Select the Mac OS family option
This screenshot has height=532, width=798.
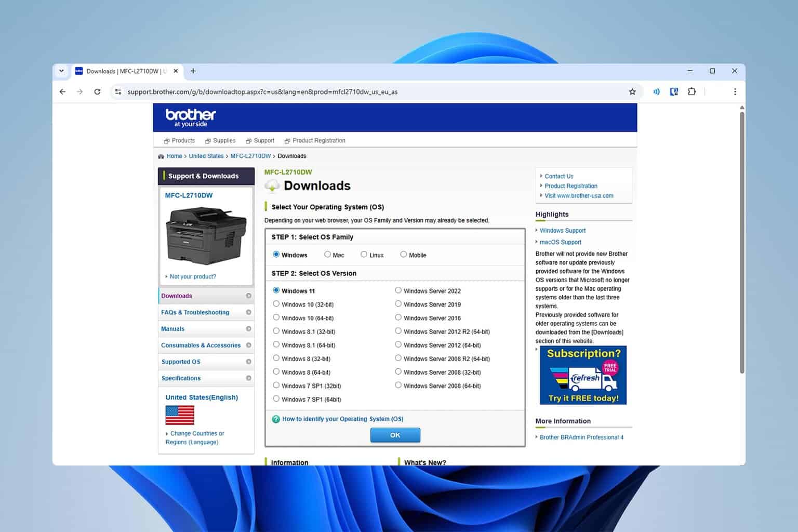[327, 255]
